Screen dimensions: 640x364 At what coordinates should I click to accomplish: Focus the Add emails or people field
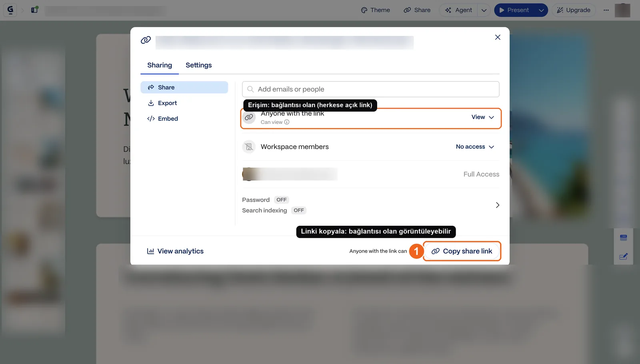point(371,89)
